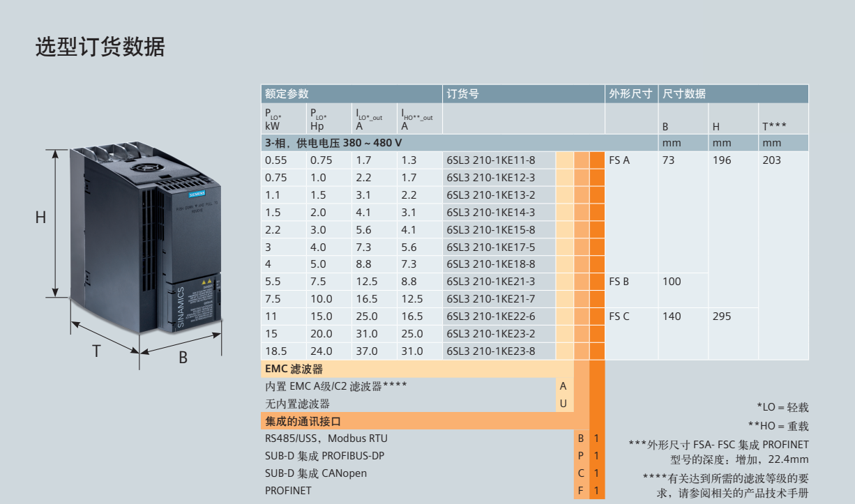Select order number 6SL3 210-1KE11-8
Image resolution: width=855 pixels, height=504 pixels.
(491, 160)
